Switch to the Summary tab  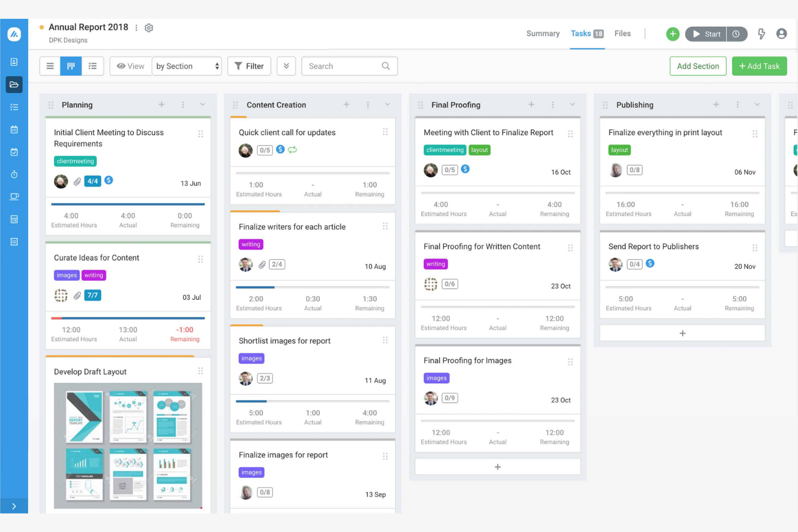point(542,33)
